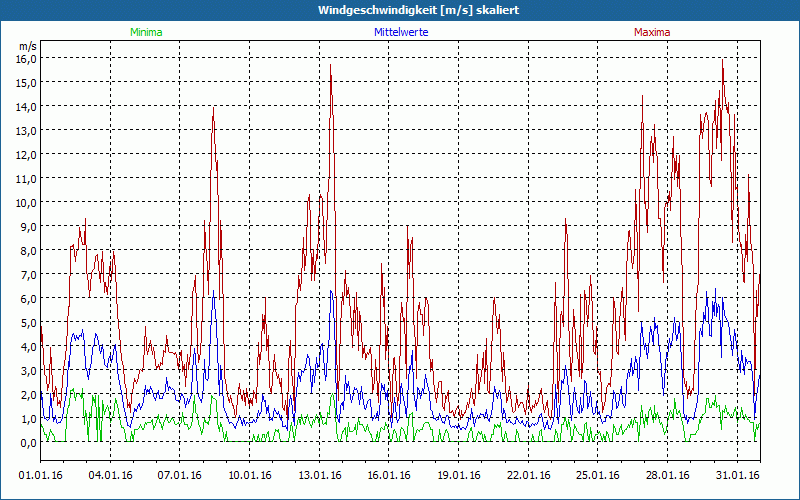Select the 28.01.16 date label
The image size is (800, 500).
coord(668,475)
